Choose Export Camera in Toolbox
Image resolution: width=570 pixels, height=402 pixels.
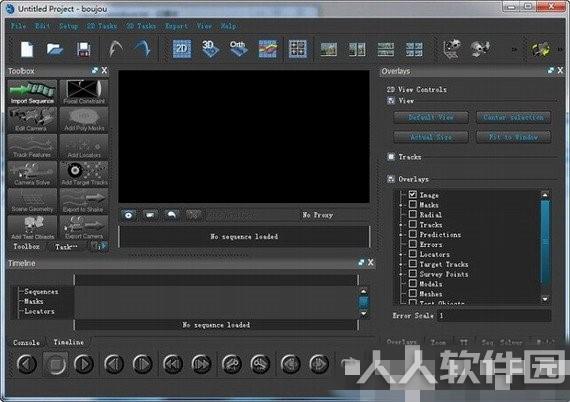(84, 228)
